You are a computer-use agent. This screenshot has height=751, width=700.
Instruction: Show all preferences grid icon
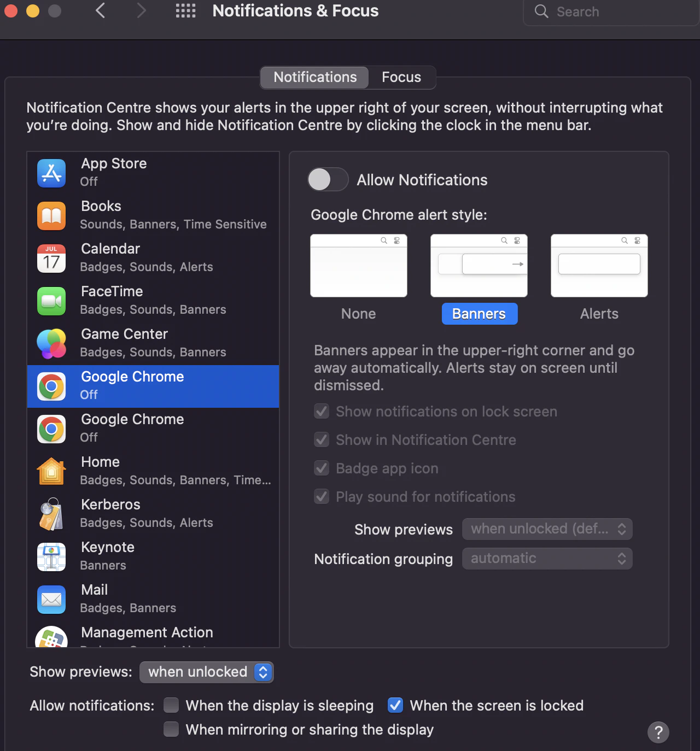(185, 10)
